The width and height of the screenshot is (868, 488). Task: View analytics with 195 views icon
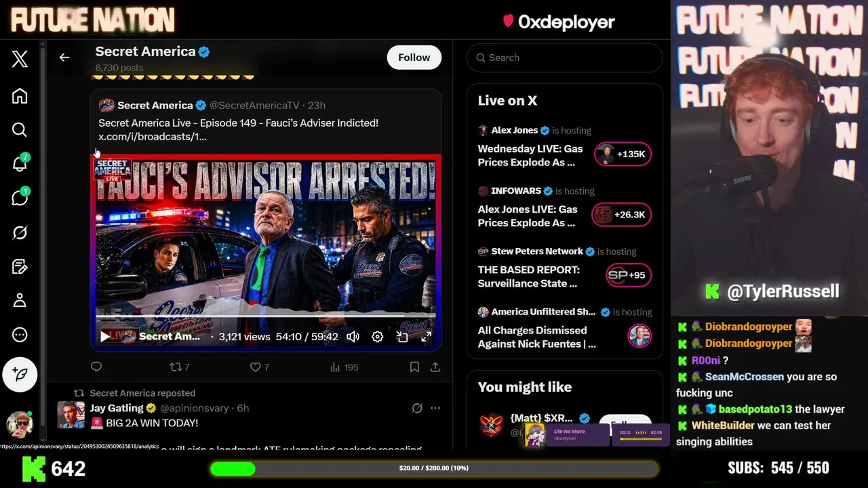[344, 367]
